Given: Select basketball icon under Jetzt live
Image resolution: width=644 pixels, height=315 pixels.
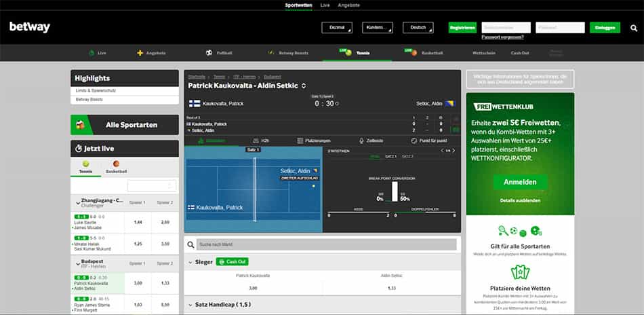Looking at the screenshot, I should point(116,164).
